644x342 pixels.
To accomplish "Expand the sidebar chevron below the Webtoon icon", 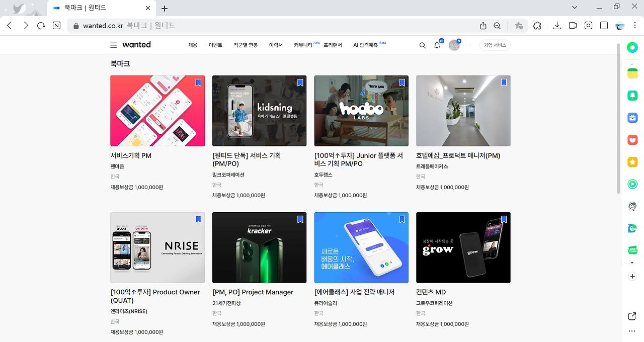I will (x=632, y=262).
